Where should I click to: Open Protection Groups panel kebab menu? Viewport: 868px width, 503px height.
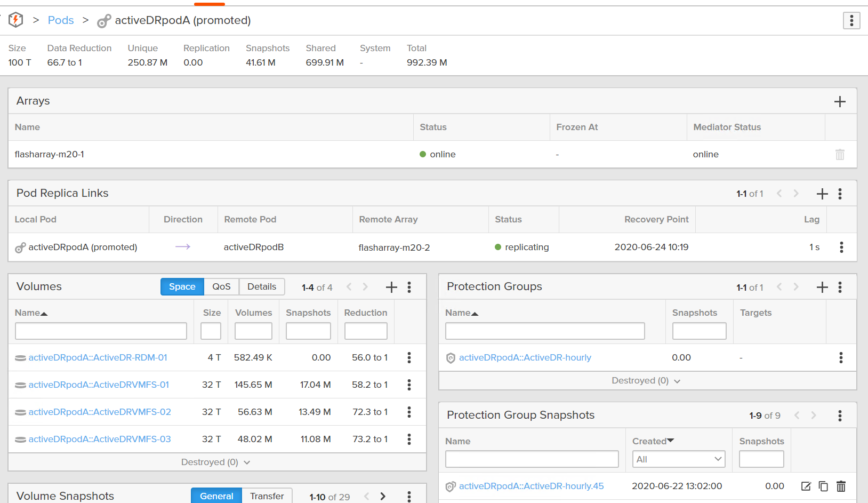[840, 287]
